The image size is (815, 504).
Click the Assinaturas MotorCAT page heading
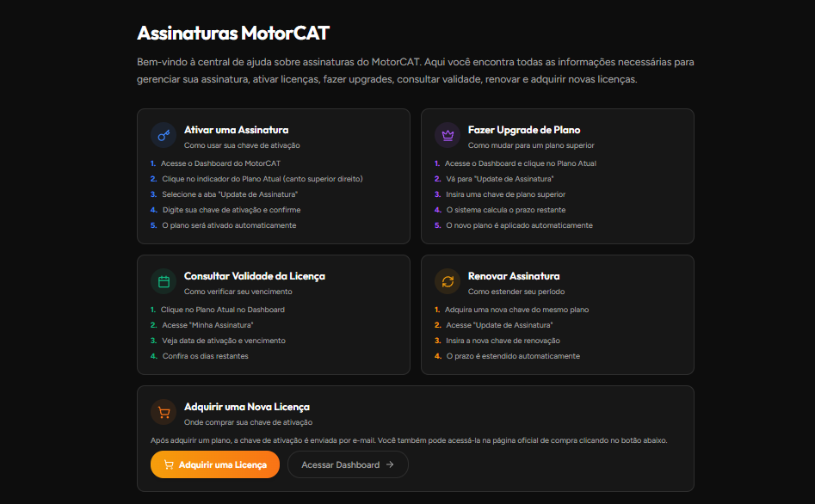(x=233, y=34)
